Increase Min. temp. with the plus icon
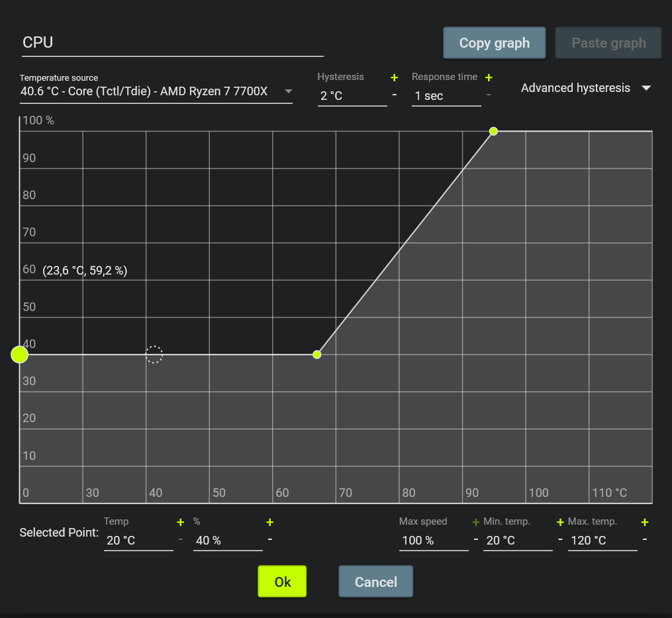The width and height of the screenshot is (672, 618). pyautogui.click(x=560, y=522)
